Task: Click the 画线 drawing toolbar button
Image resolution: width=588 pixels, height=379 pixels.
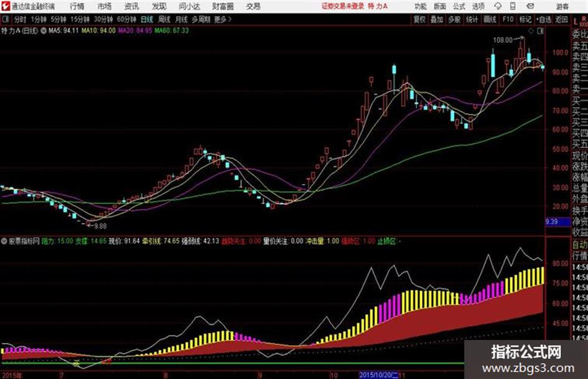Action: (x=490, y=19)
